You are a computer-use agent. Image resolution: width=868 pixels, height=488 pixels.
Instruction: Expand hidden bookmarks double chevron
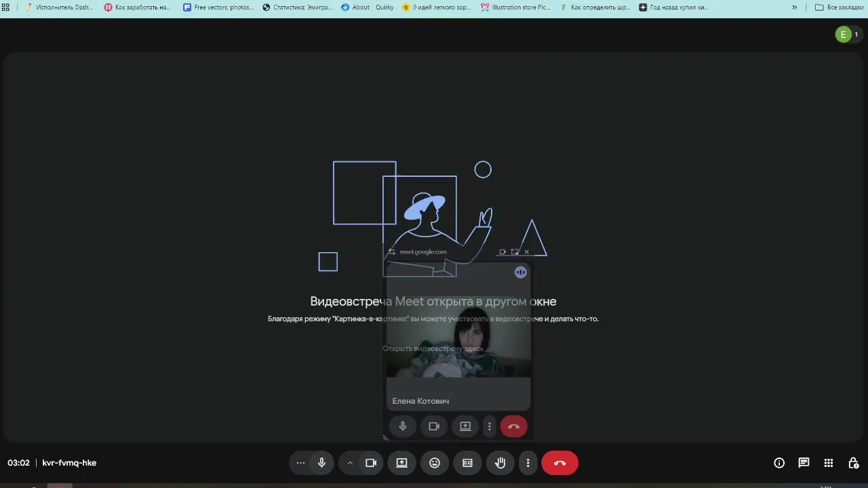coord(795,7)
